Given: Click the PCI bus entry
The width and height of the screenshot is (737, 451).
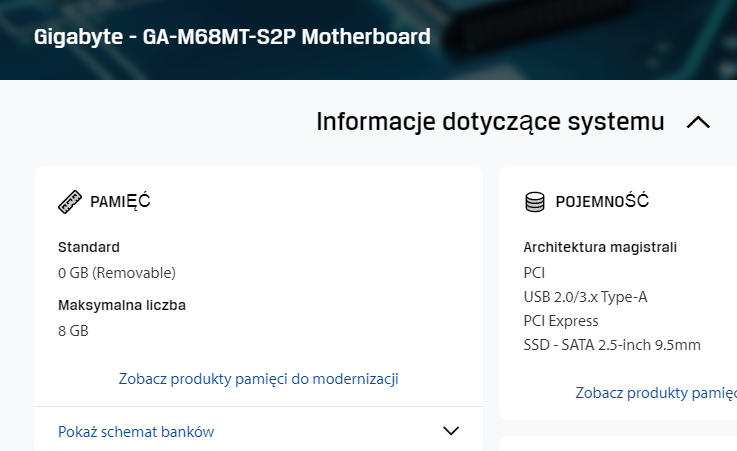Looking at the screenshot, I should tap(534, 273).
